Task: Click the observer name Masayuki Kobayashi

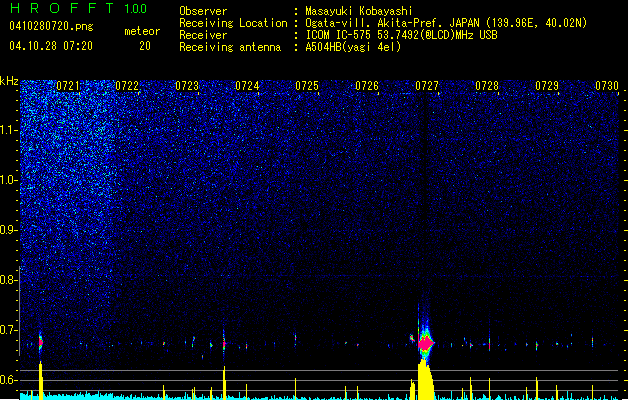Action: tap(359, 11)
